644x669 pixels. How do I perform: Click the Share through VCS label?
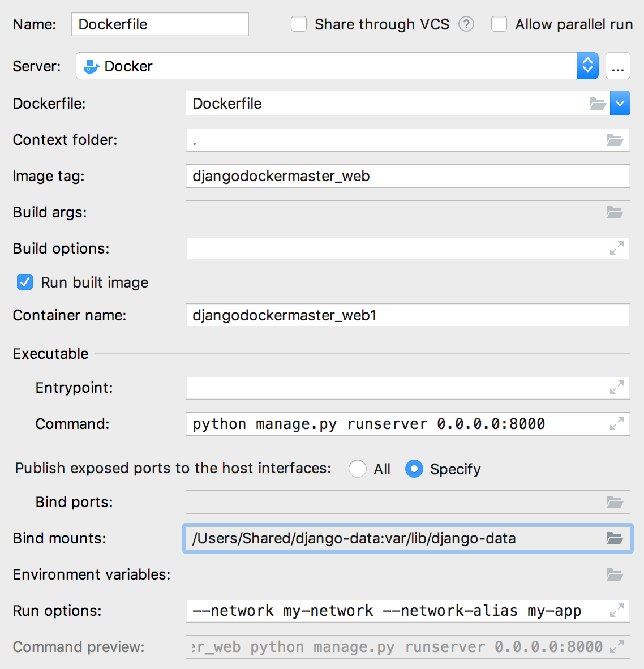click(x=382, y=24)
